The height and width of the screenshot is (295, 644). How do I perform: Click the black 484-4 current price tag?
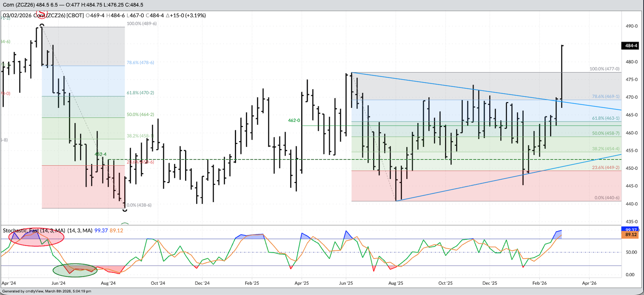[x=631, y=46]
